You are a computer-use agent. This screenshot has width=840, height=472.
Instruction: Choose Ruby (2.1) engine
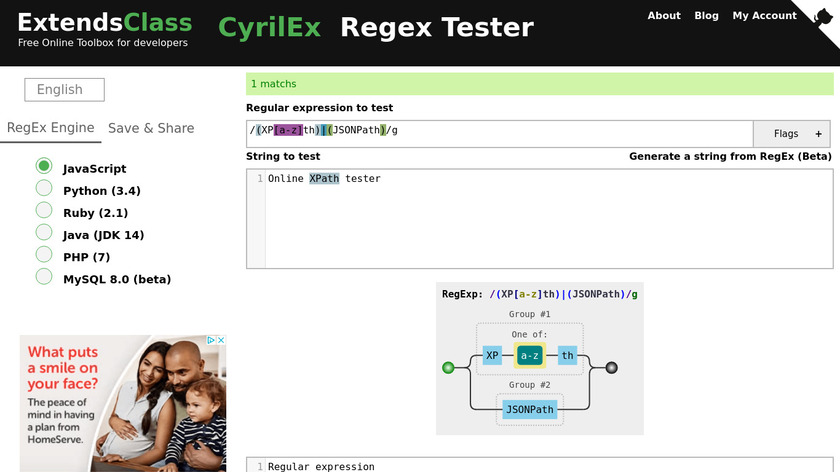[x=44, y=210]
